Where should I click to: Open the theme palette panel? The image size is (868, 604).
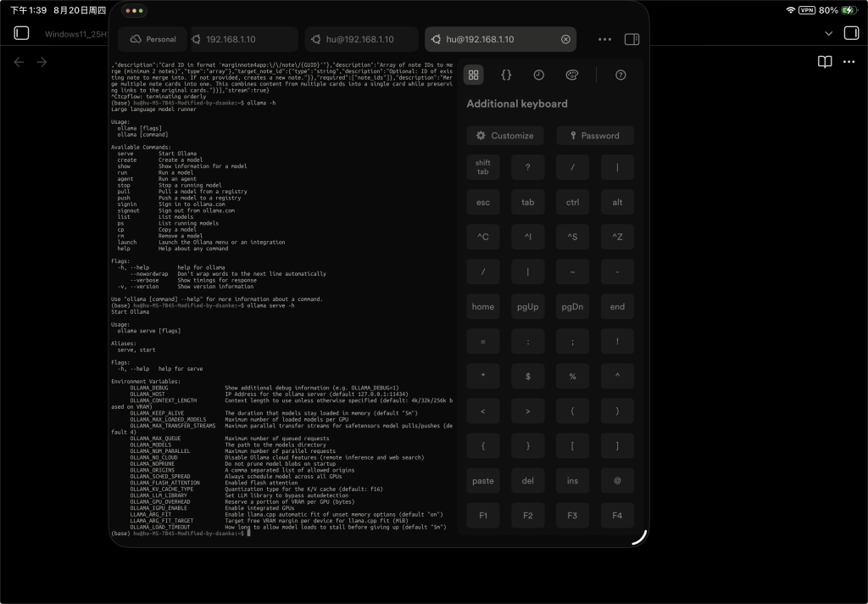click(x=572, y=75)
